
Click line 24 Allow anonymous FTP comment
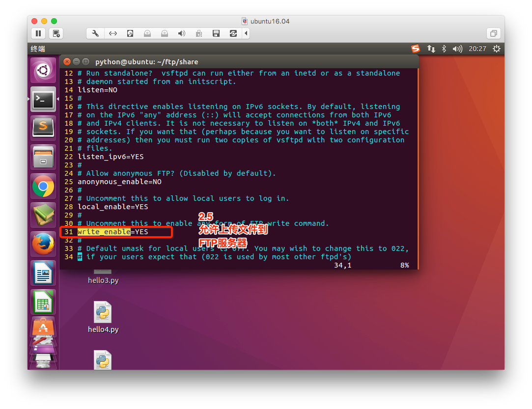click(x=176, y=173)
